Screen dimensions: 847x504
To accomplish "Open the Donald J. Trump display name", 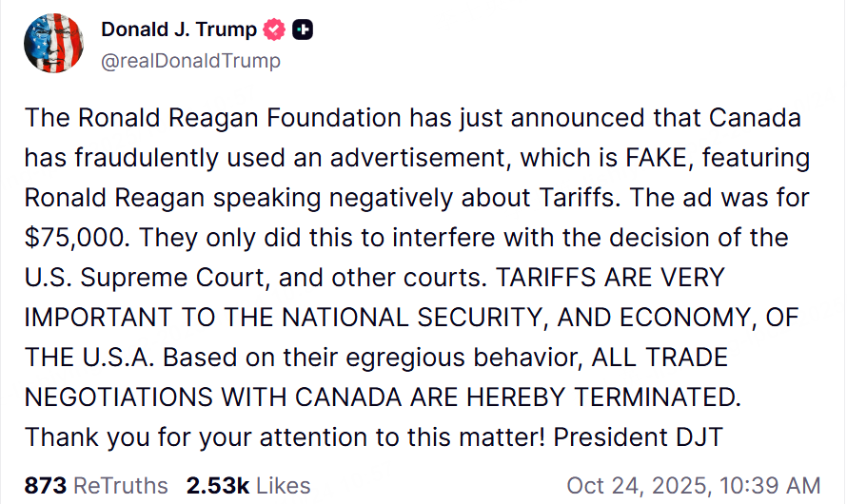I will coord(179,29).
